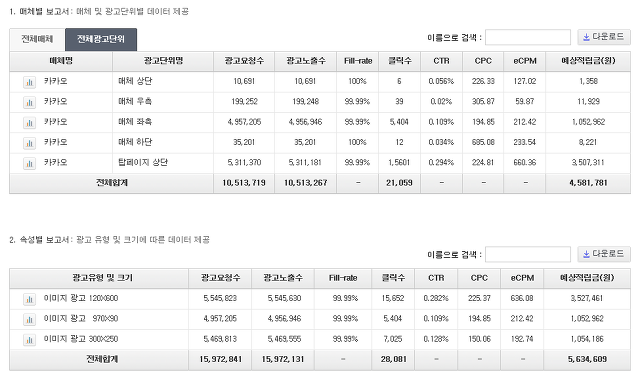Sort by 광고단위명 column header

tap(163, 61)
